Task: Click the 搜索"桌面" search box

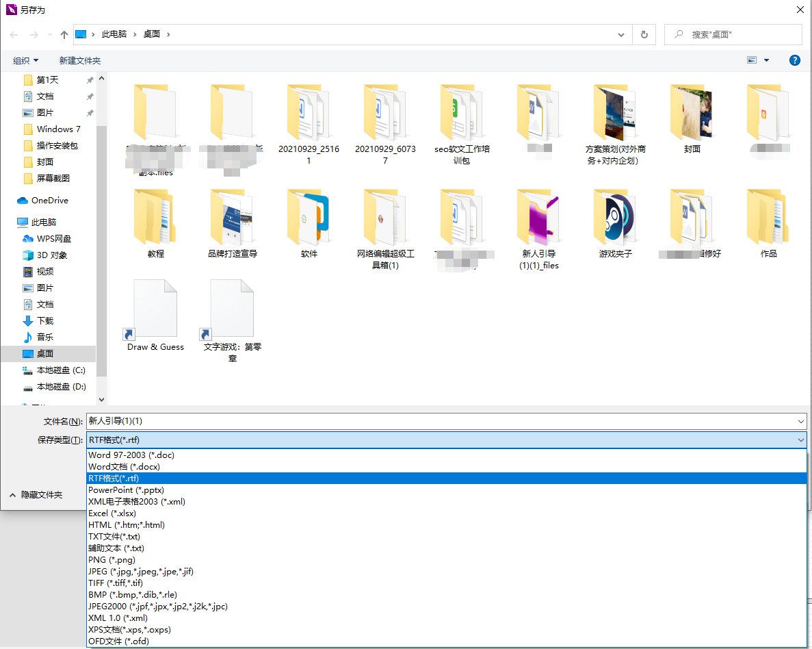Action: 732,34
